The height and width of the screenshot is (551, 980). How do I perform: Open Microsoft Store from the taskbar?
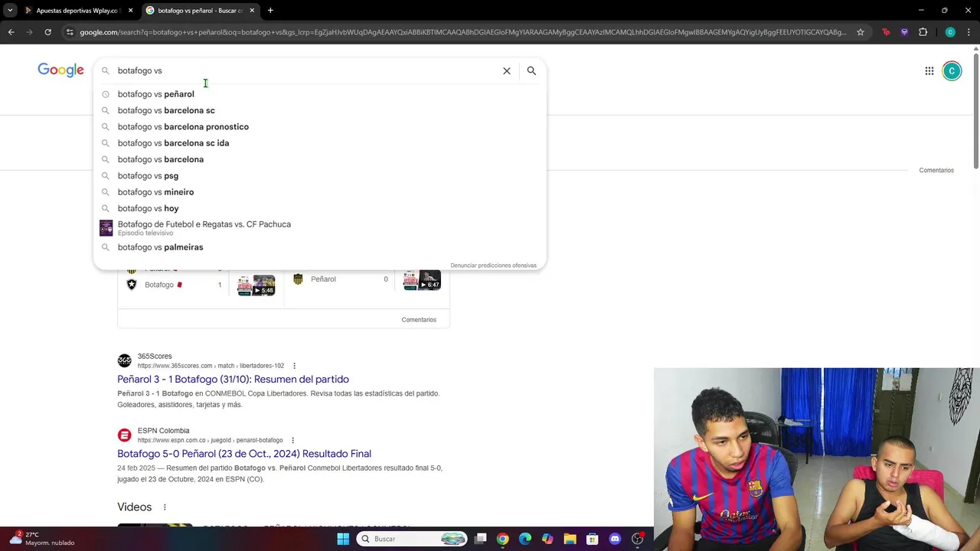[592, 539]
